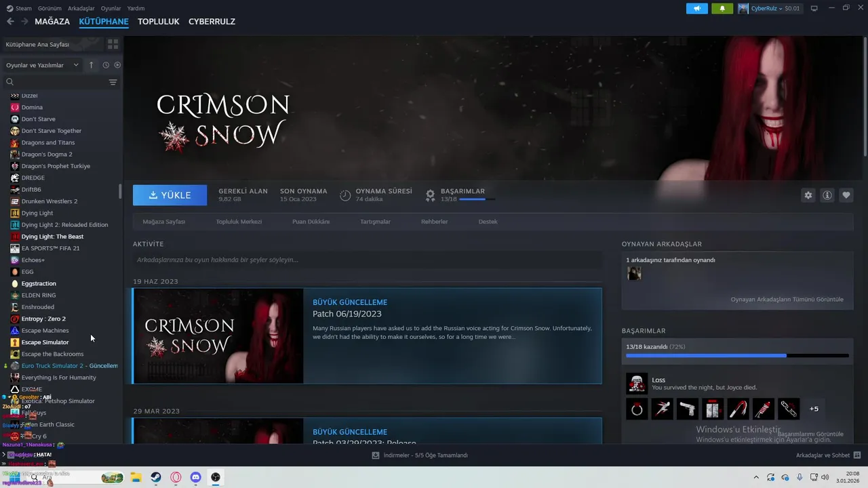868x488 pixels.
Task: Switch library to grid view icon
Action: pos(113,44)
